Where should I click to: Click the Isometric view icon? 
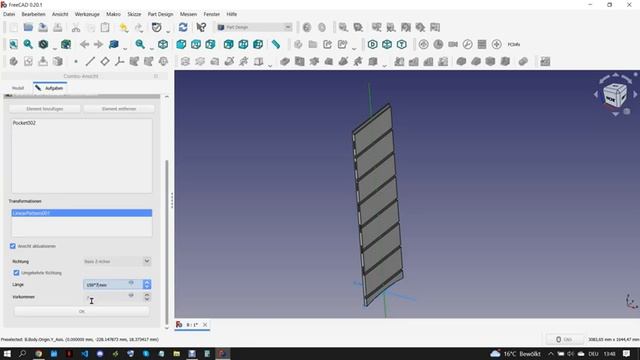coord(163,44)
